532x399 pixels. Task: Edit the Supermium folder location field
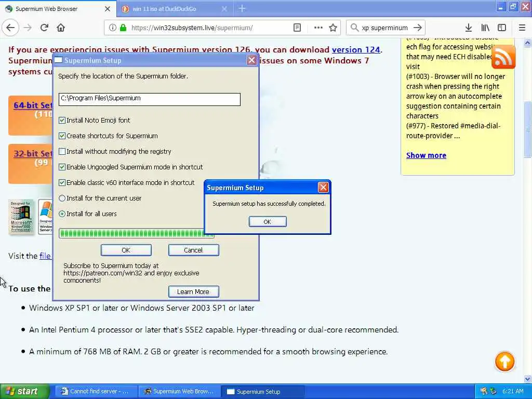click(149, 99)
